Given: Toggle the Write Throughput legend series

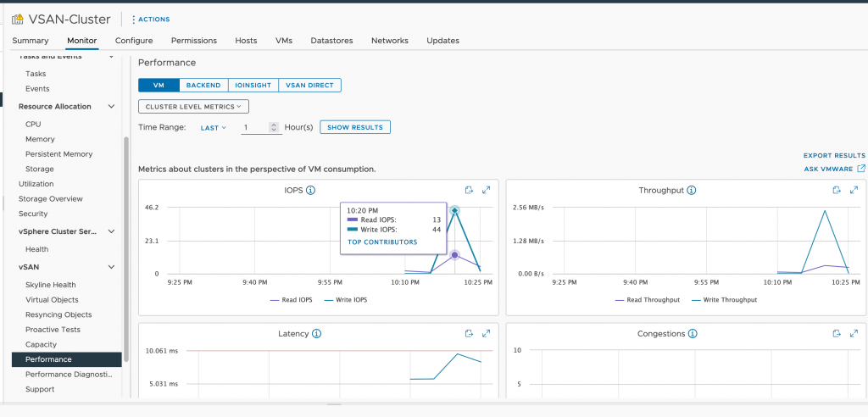Looking at the screenshot, I should point(724,300).
